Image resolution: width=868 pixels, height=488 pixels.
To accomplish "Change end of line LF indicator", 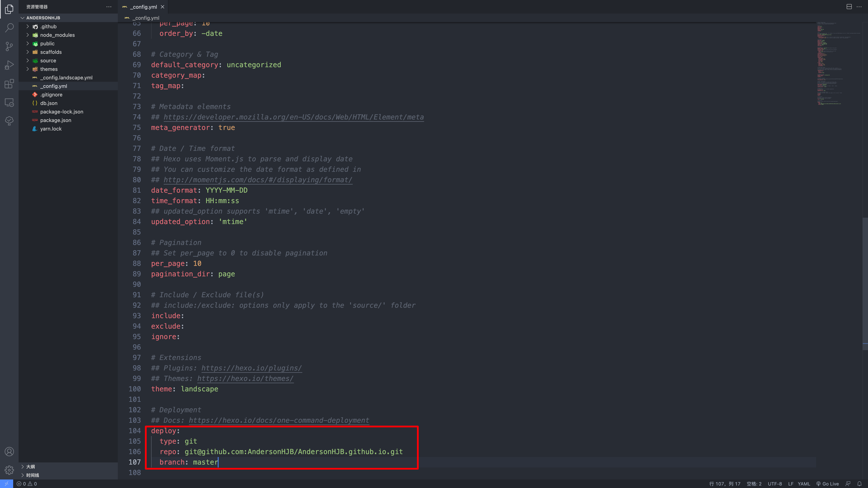I will (x=790, y=484).
